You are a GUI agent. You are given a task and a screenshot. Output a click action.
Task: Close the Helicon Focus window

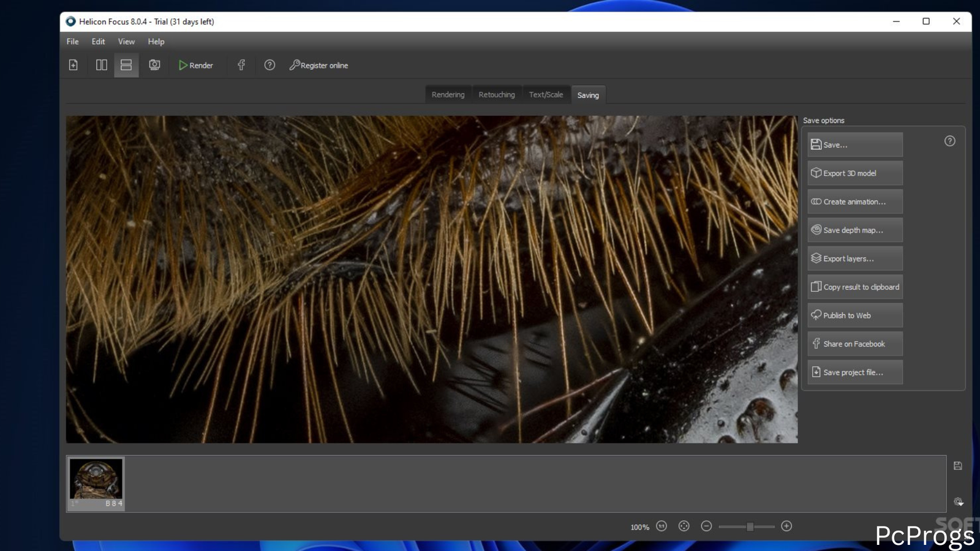pyautogui.click(x=956, y=21)
